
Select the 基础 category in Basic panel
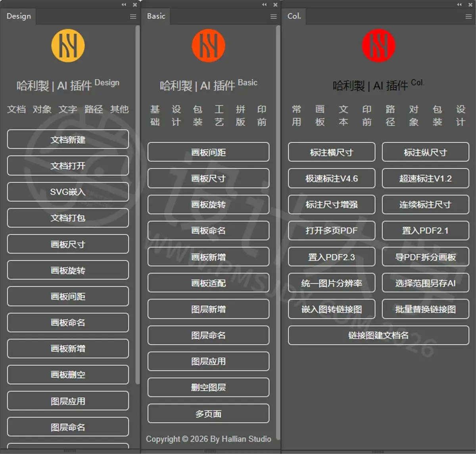tap(155, 115)
